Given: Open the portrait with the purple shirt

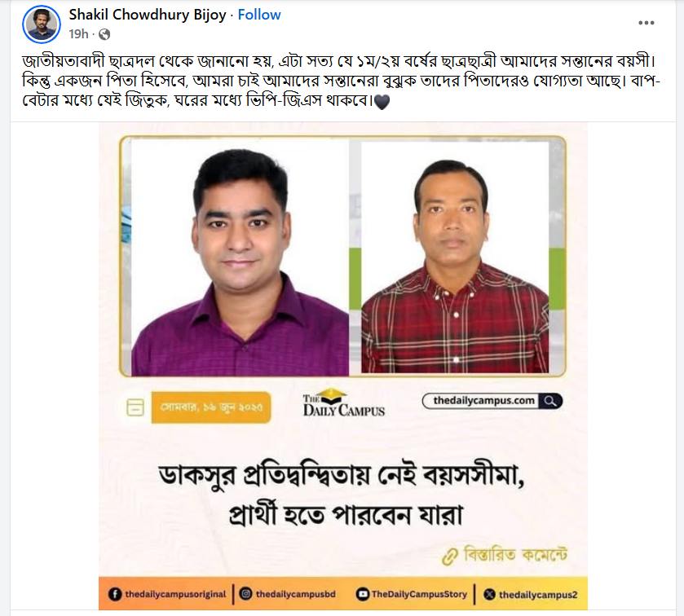Looking at the screenshot, I should [240, 258].
